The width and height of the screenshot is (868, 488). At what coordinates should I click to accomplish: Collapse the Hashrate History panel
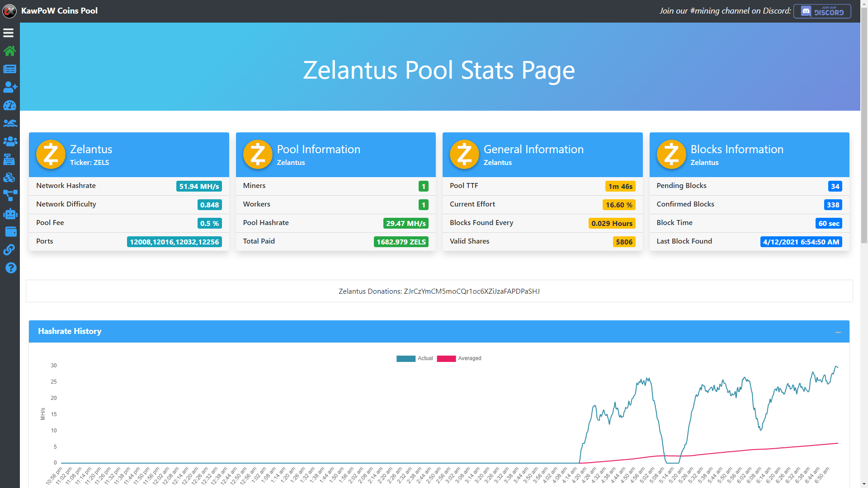click(x=838, y=332)
